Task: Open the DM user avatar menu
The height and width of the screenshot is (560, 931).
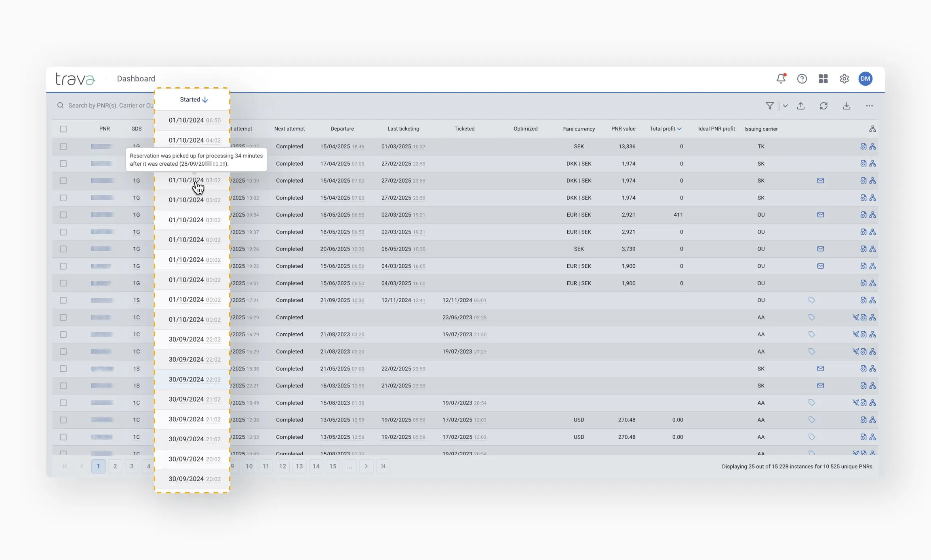Action: [865, 79]
